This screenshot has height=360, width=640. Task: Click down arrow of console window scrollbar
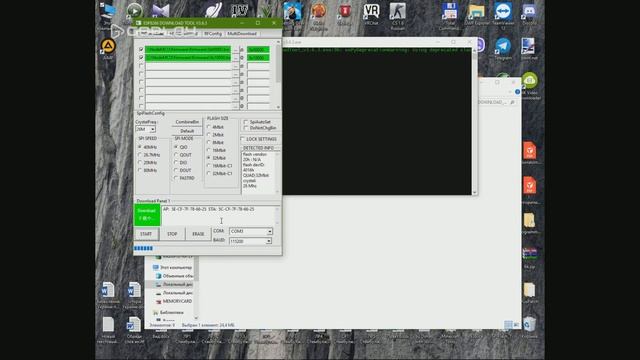click(474, 192)
